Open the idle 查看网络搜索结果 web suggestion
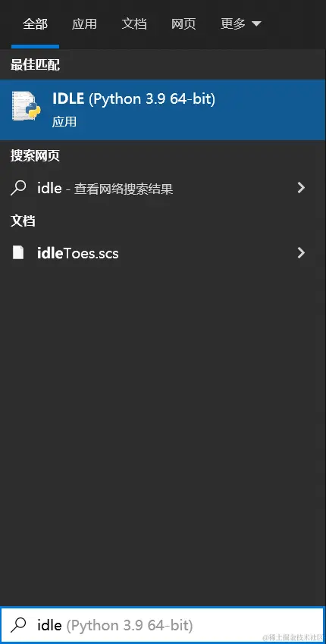Screen dimensions: 326x644 (163, 188)
